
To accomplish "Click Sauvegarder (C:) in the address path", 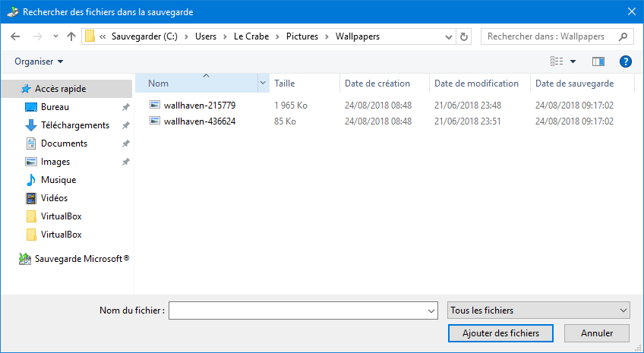I will [x=144, y=36].
